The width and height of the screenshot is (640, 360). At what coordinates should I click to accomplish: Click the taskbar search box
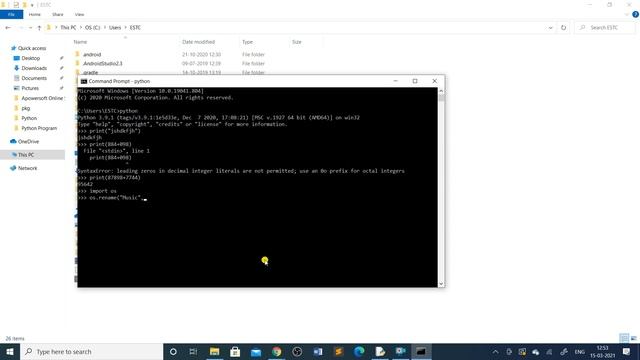[x=91, y=351]
